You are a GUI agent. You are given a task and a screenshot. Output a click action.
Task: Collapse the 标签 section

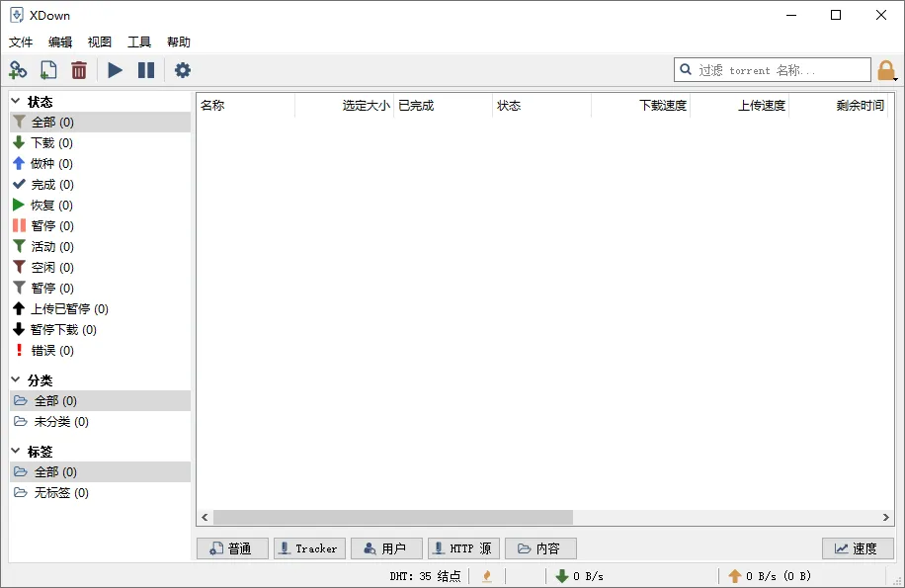[x=17, y=451]
